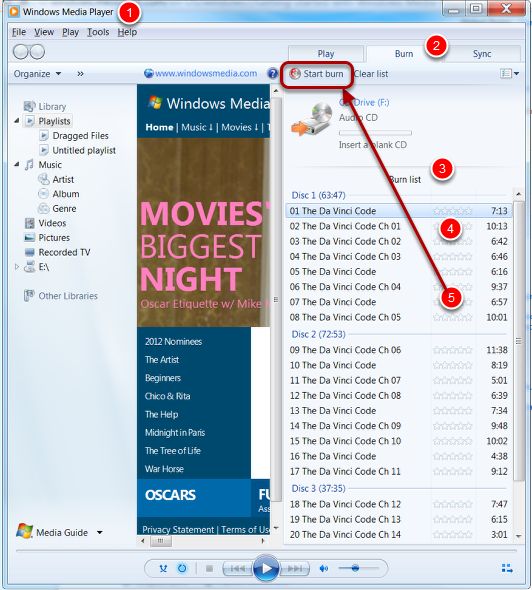Viewport: 532px width, 590px height.
Task: Open the File menu
Action: point(19,32)
